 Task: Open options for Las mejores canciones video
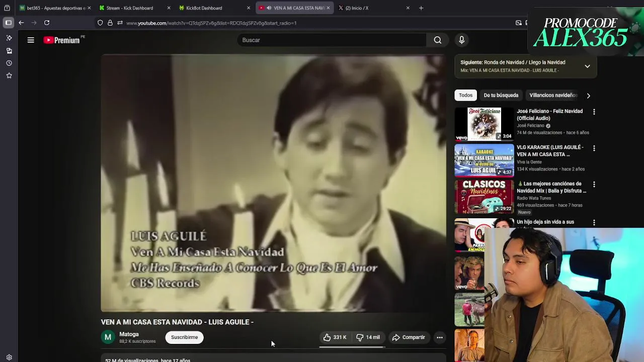pyautogui.click(x=594, y=185)
